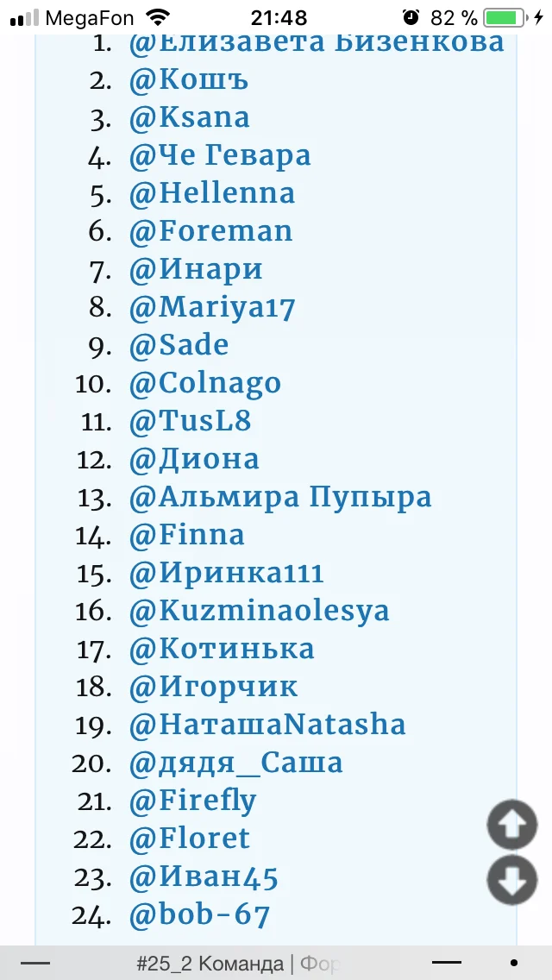The height and width of the screenshot is (980, 552).
Task: Open the @Firefly user mention
Action: [x=193, y=801]
